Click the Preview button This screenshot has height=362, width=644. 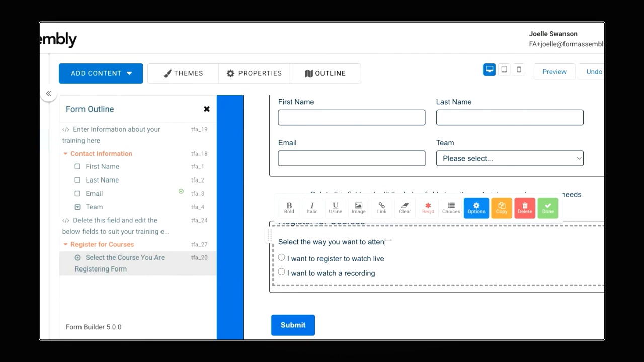coord(554,72)
